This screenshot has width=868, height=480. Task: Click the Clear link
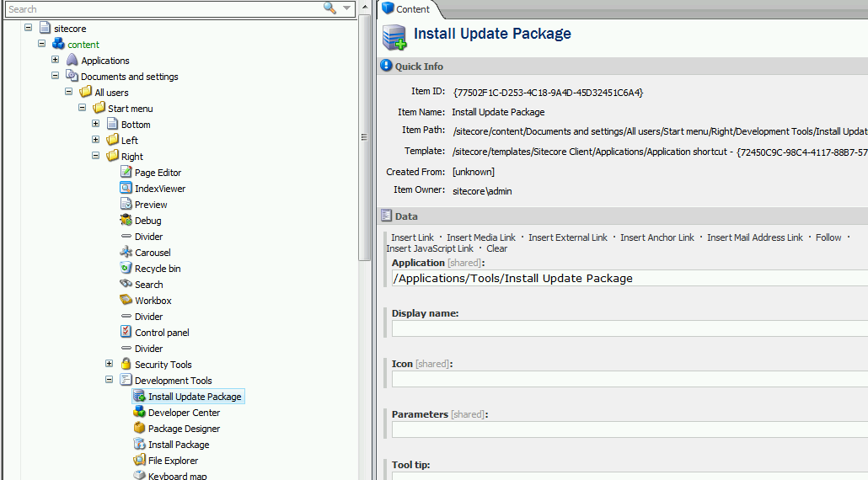coord(496,248)
